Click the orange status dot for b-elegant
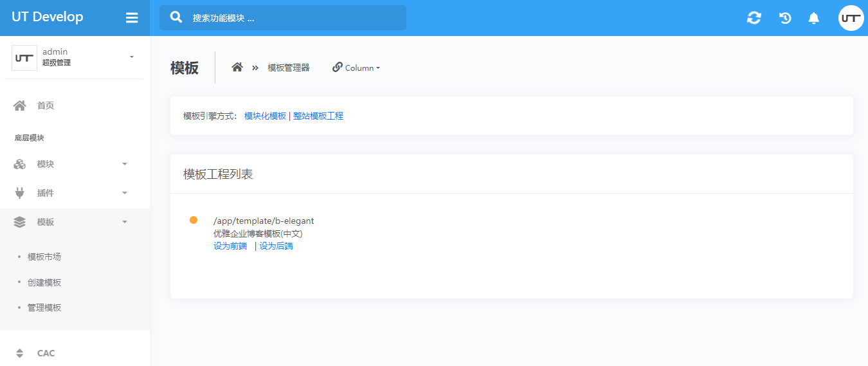The image size is (868, 366). coord(194,220)
